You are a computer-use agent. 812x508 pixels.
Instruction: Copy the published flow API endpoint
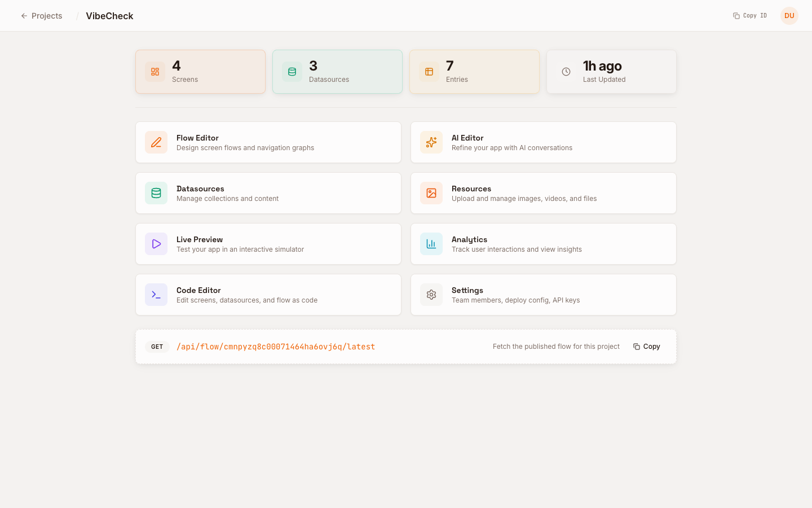pyautogui.click(x=646, y=346)
